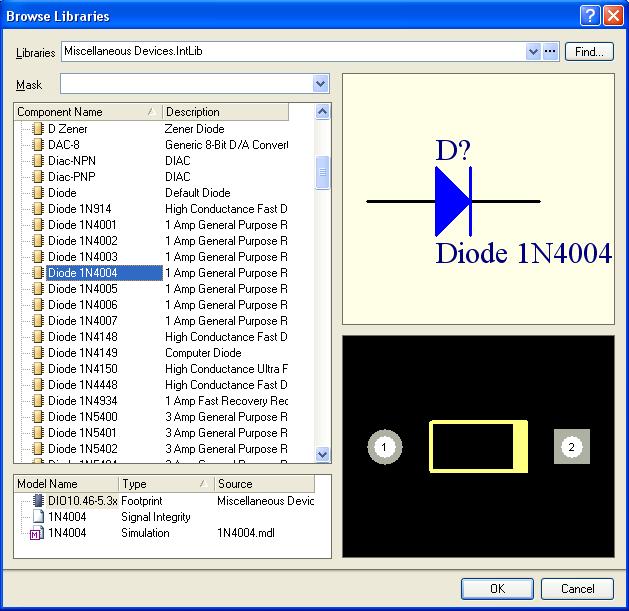629x611 pixels.
Task: Click the 1N4004.mdl source entry
Action: (246, 533)
